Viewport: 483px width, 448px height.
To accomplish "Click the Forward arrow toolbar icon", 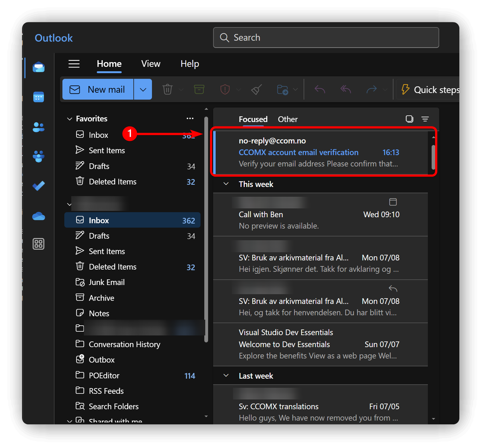I will [x=371, y=90].
